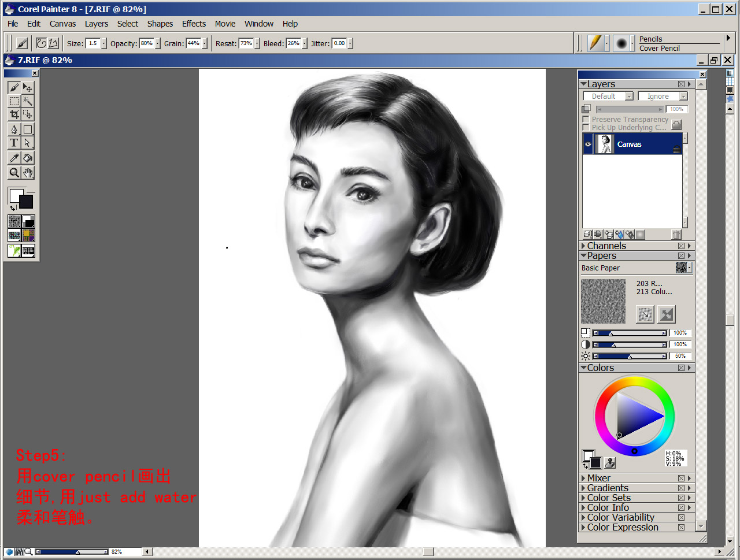Close the Gradients palette with its X box
The height and width of the screenshot is (560, 740).
[681, 488]
